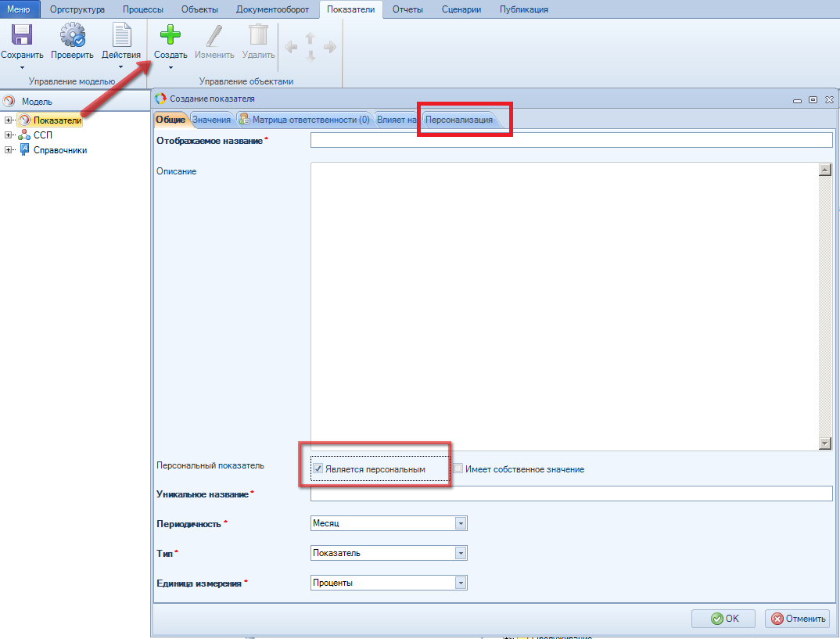
Task: Open the Действия document icon
Action: pos(121,36)
